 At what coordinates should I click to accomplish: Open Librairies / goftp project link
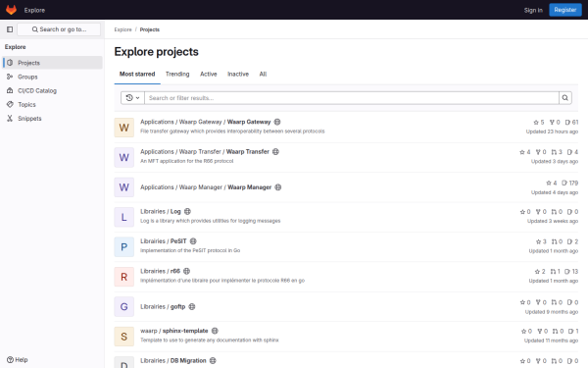pyautogui.click(x=163, y=306)
